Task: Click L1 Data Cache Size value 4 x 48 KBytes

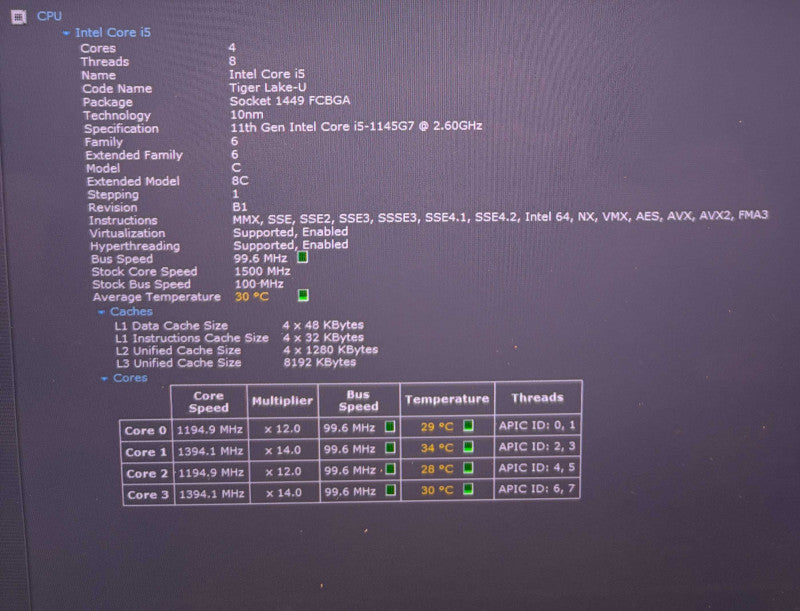Action: coord(323,325)
